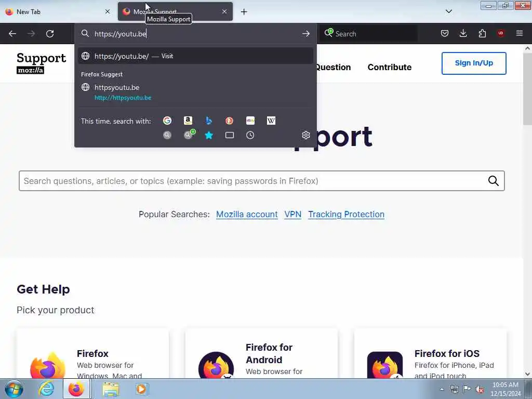Go back to the previous page
The image size is (532, 399).
point(12,34)
